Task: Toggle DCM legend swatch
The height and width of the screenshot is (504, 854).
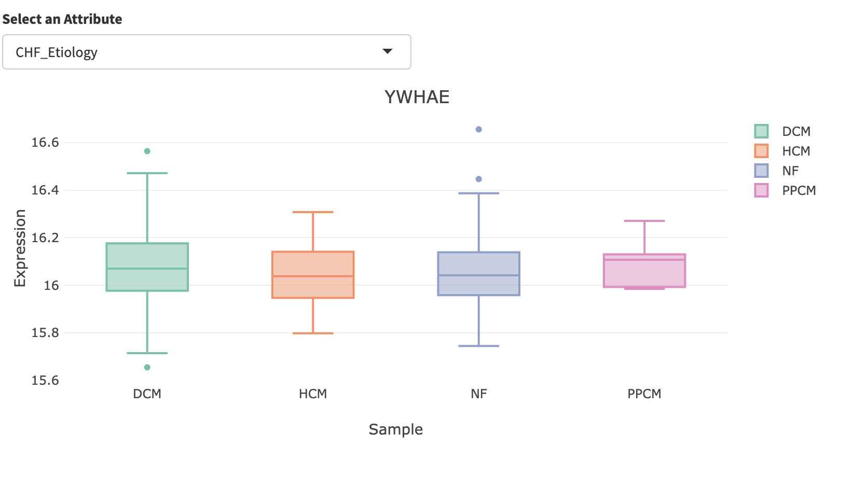Action: [x=761, y=131]
